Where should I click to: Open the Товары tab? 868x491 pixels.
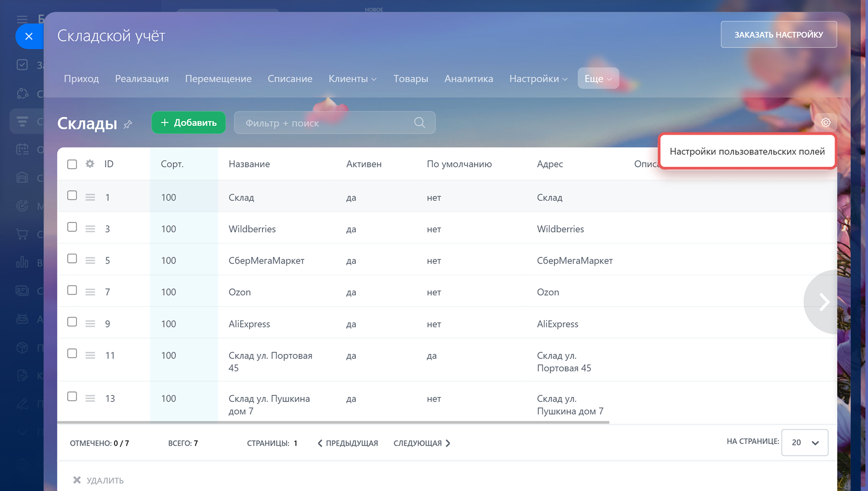[410, 79]
